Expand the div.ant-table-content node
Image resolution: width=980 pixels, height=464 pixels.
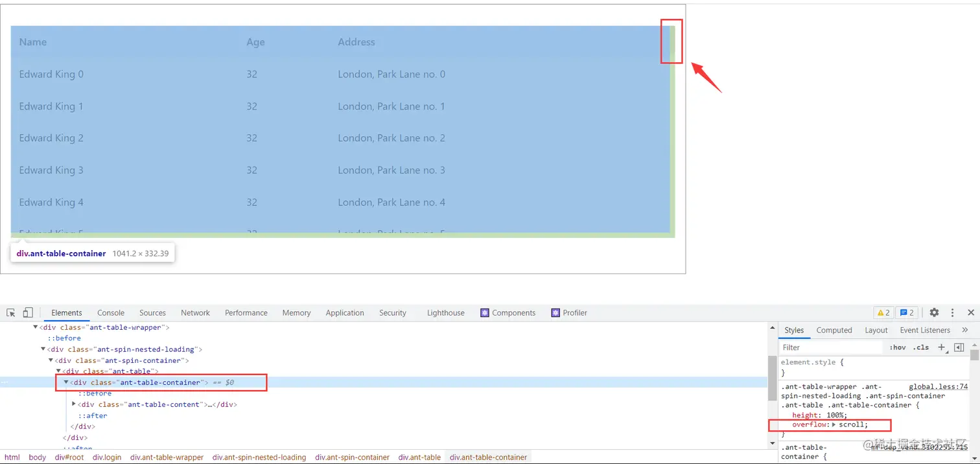click(x=73, y=404)
